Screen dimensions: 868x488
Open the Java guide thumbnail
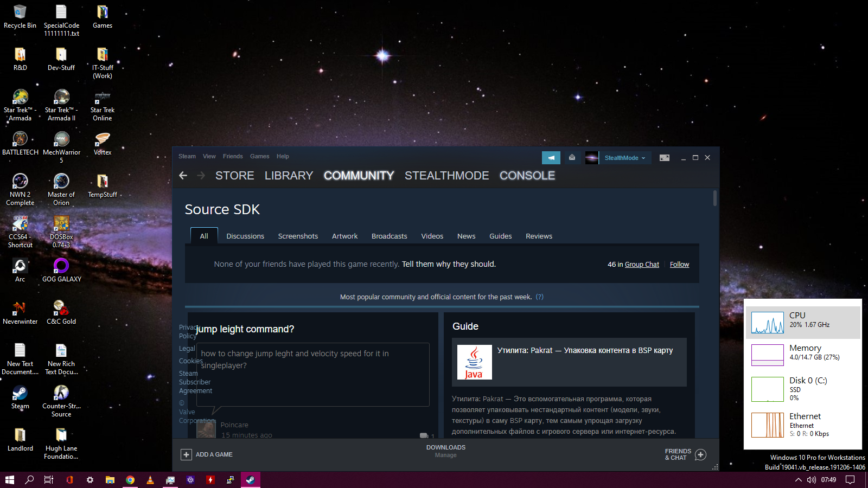(x=475, y=362)
